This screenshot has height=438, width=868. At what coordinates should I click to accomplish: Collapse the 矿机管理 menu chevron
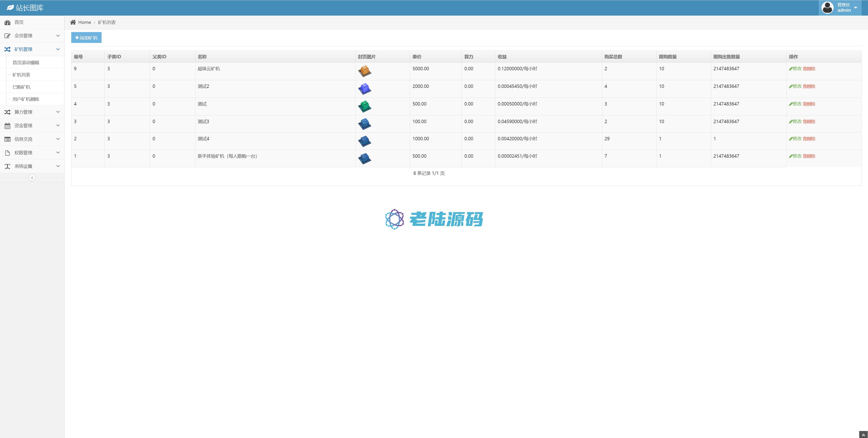click(x=58, y=49)
